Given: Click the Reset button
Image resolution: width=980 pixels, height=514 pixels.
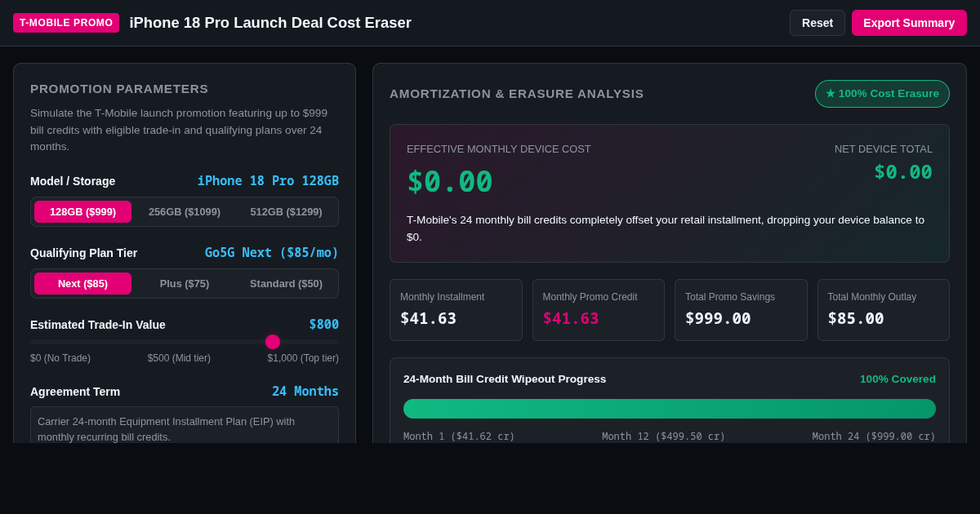Looking at the screenshot, I should tap(817, 23).
